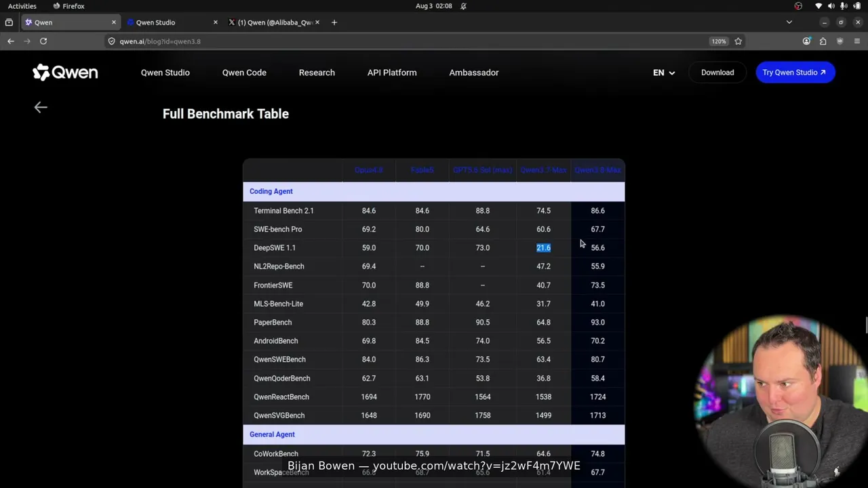Reset the 120% zoom level indicator
868x488 pixels.
pos(718,41)
